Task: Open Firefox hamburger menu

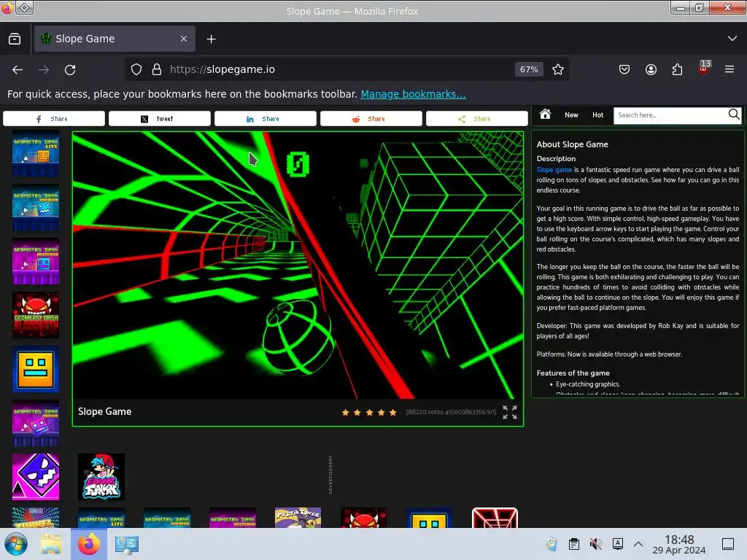Action: [729, 69]
